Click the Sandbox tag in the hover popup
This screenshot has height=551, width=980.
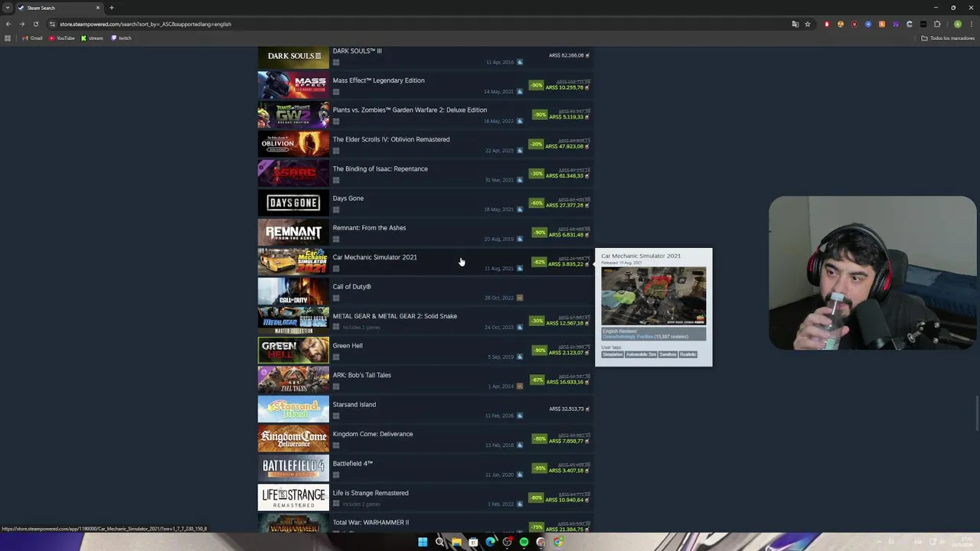click(668, 354)
